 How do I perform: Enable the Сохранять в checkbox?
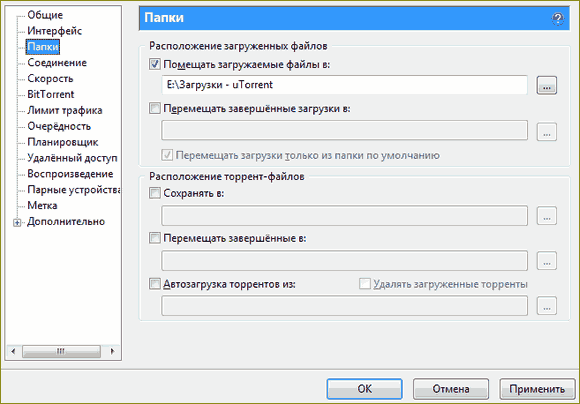155,193
